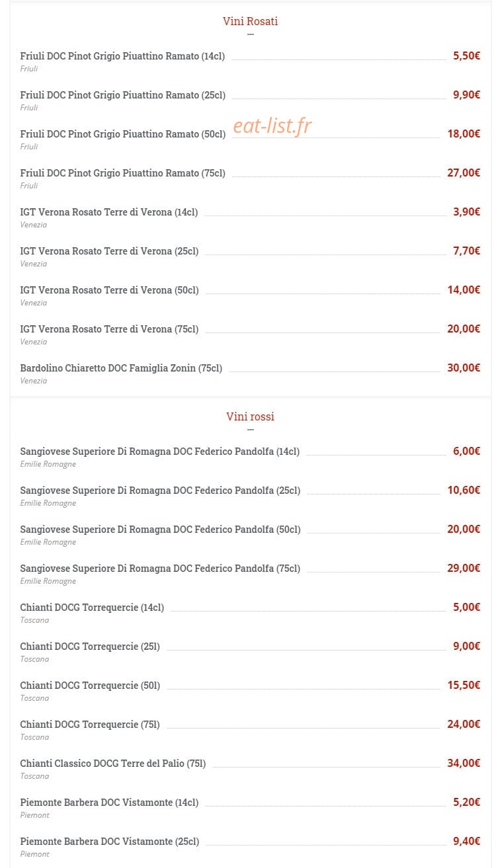Select IGT Verona Rosato (50cl) entry
496x868 pixels.
[109, 290]
